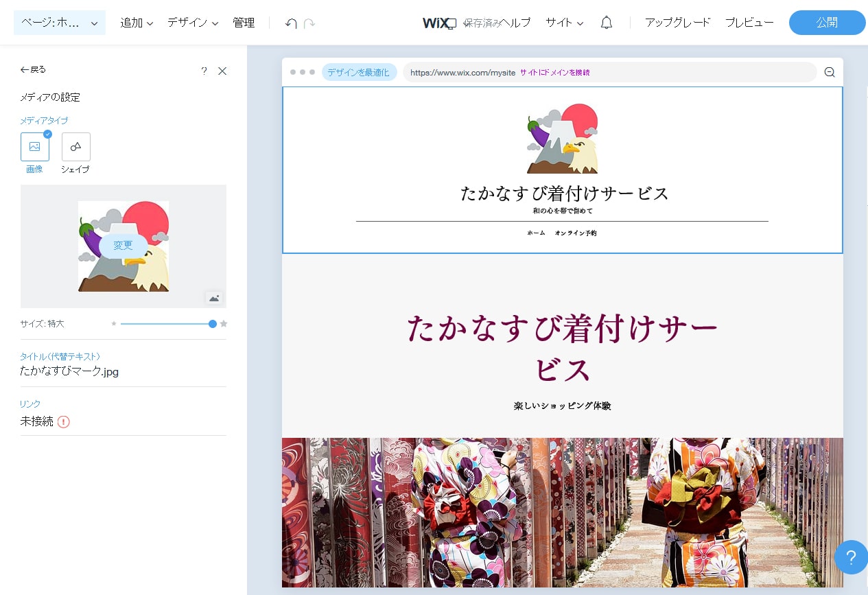Expand the デザイン menu
Viewport: 868px width, 595px height.
(x=193, y=23)
